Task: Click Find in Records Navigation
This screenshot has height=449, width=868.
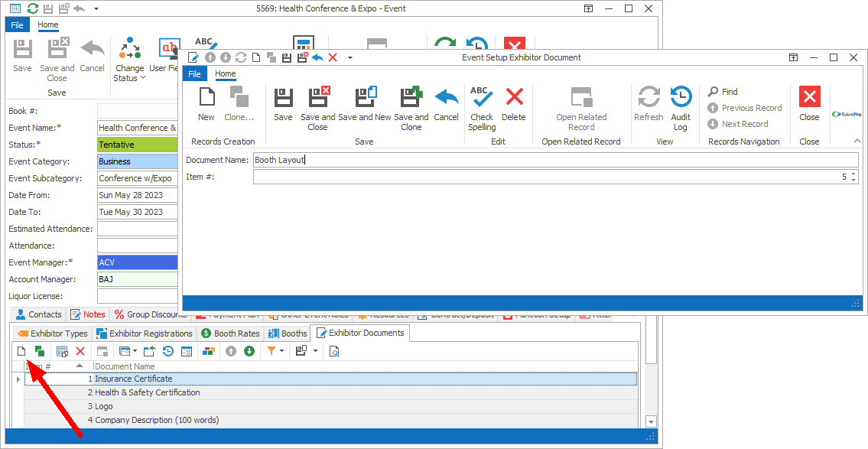Action: (x=723, y=92)
